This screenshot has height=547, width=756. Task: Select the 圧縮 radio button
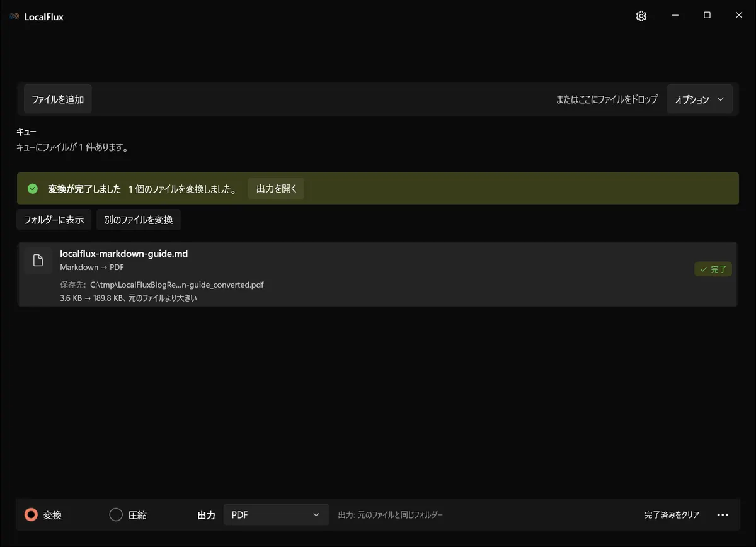116,515
